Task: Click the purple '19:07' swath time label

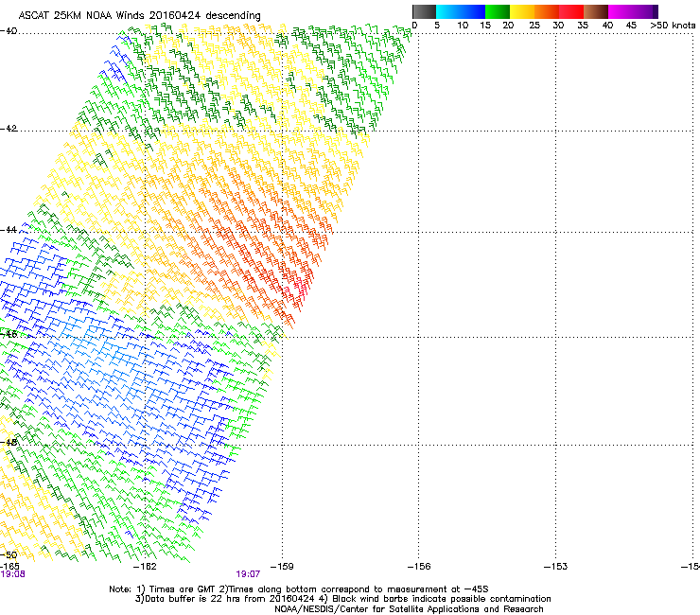Action: coord(248,574)
